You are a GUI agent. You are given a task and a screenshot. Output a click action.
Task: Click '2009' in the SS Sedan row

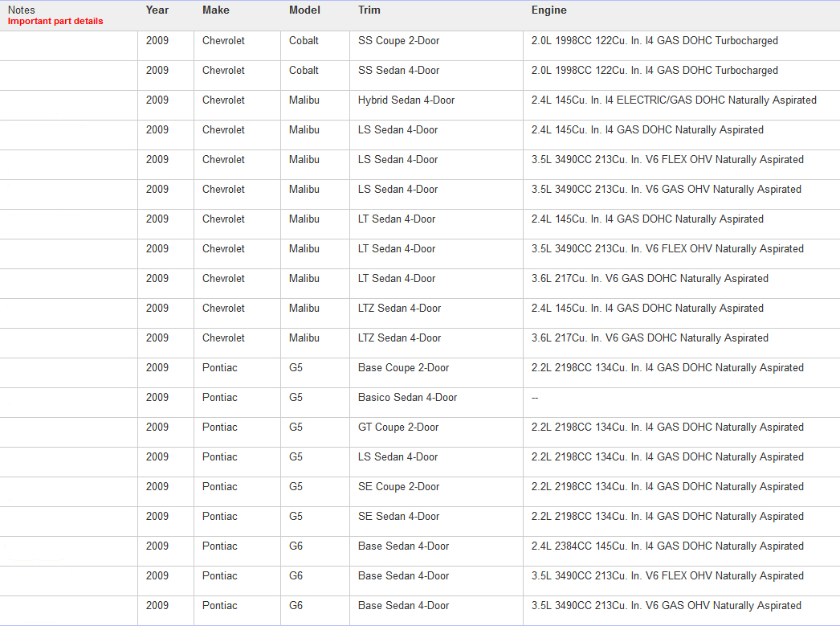pos(157,70)
